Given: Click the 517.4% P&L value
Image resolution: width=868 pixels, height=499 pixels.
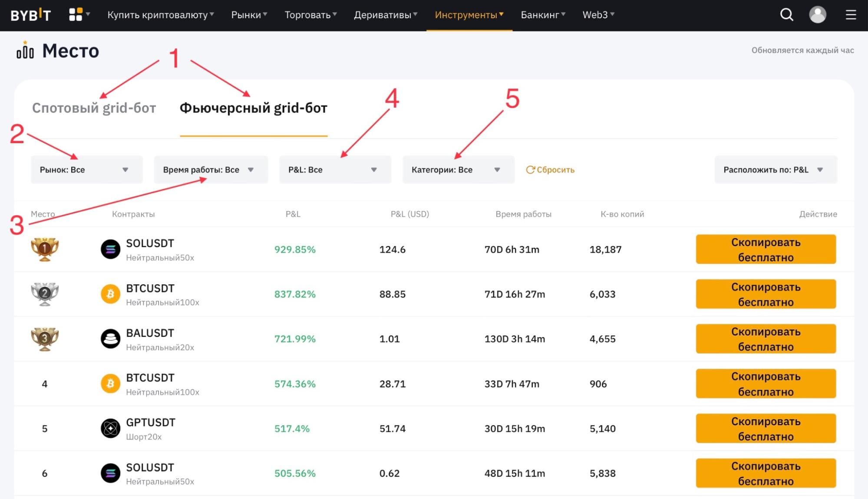Looking at the screenshot, I should point(292,429).
